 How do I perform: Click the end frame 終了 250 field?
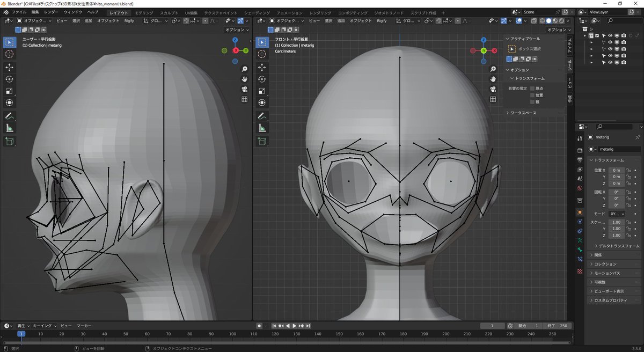pos(557,326)
